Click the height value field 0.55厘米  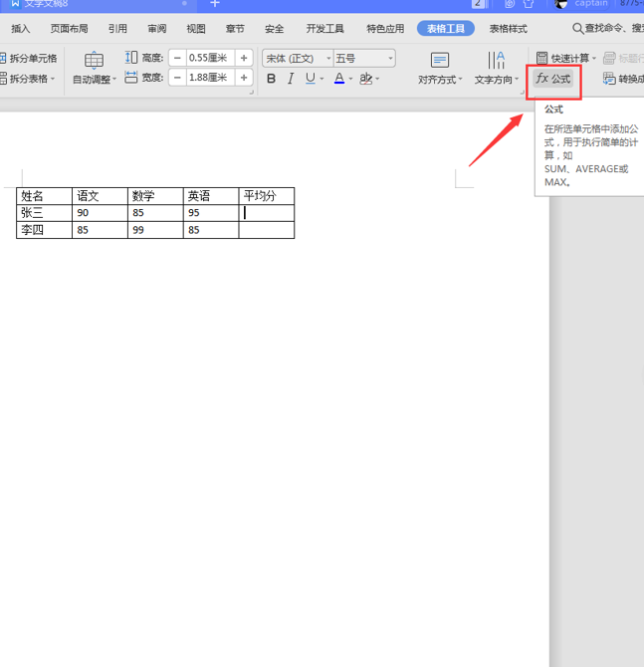coord(210,58)
